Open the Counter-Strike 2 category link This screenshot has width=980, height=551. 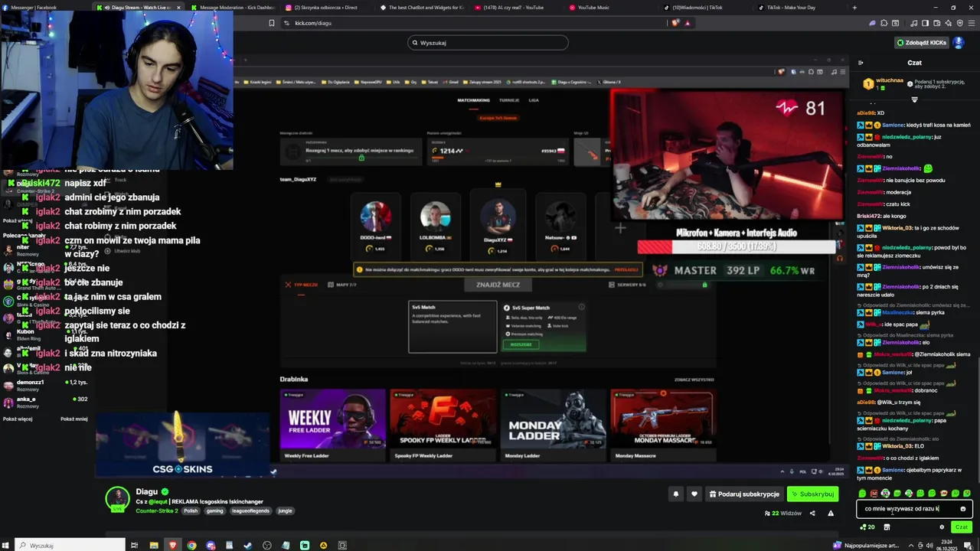[x=157, y=510]
